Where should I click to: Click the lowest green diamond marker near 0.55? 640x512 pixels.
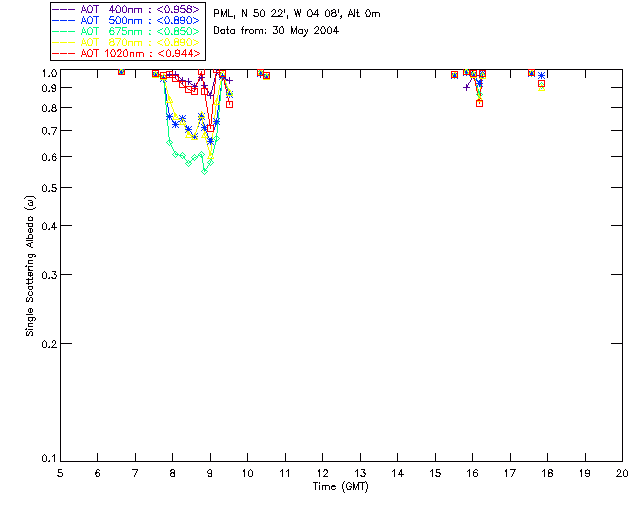tap(204, 171)
